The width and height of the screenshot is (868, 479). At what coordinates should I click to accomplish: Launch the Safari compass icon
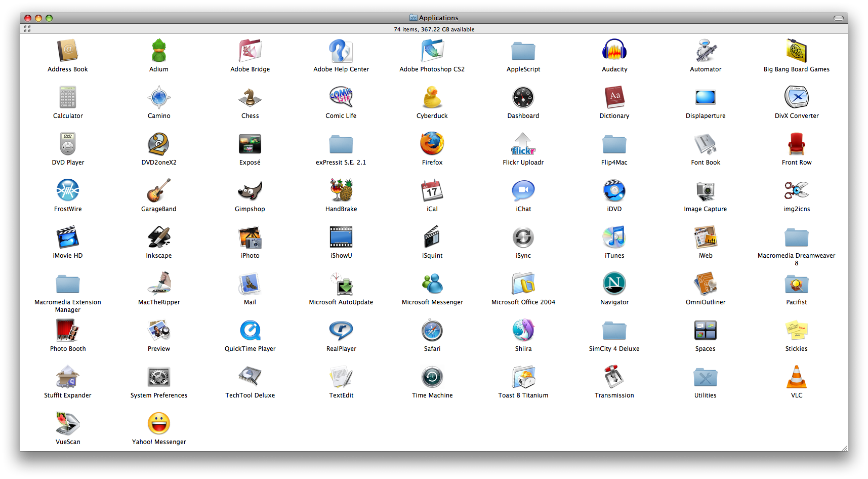pyautogui.click(x=432, y=330)
